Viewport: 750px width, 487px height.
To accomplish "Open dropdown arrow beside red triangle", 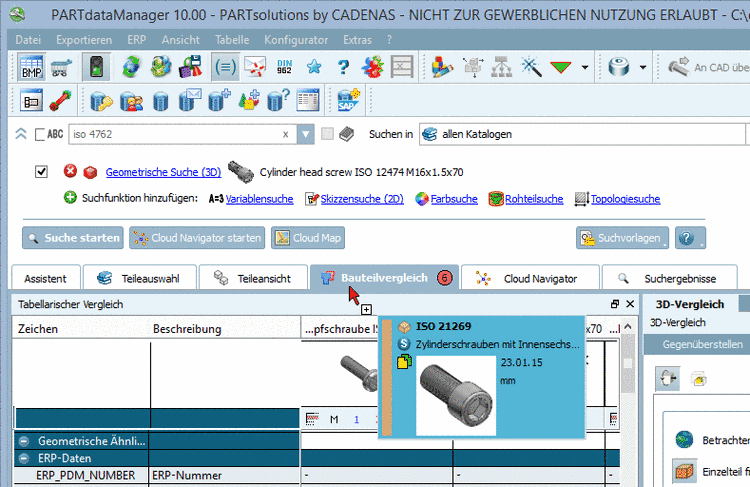I will point(585,67).
